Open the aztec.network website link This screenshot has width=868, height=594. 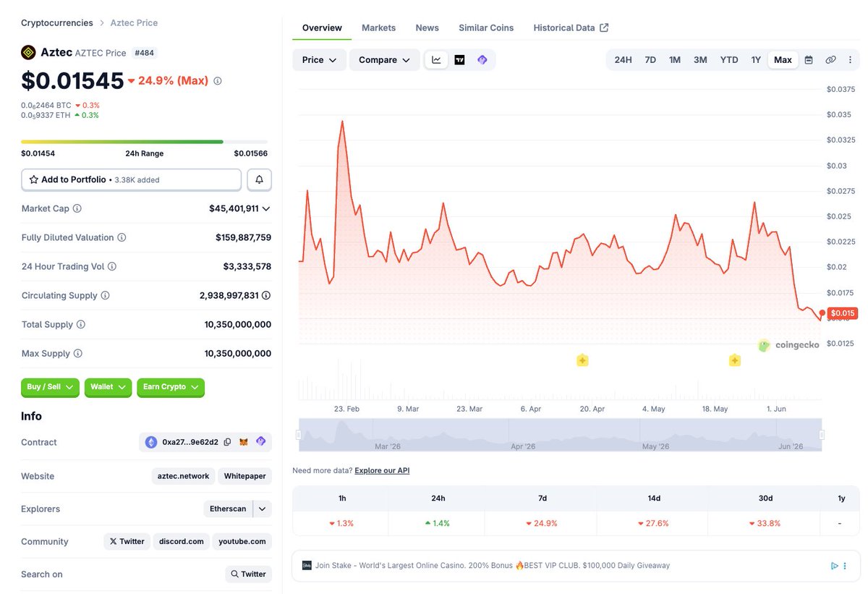coord(183,476)
